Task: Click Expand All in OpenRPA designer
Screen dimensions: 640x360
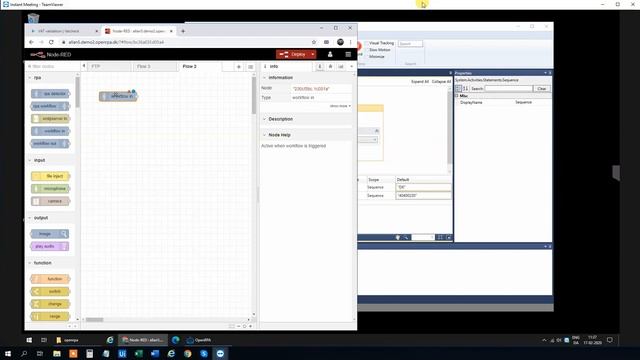Action: (x=420, y=82)
